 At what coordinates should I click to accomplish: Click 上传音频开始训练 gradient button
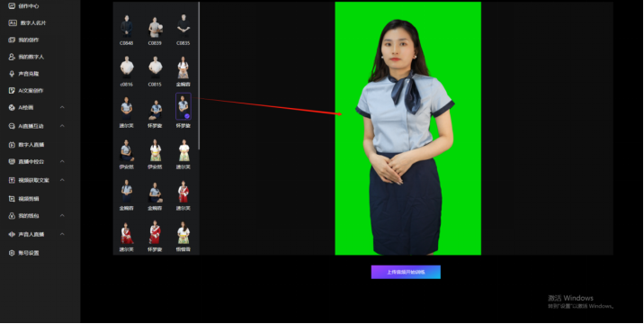point(406,272)
